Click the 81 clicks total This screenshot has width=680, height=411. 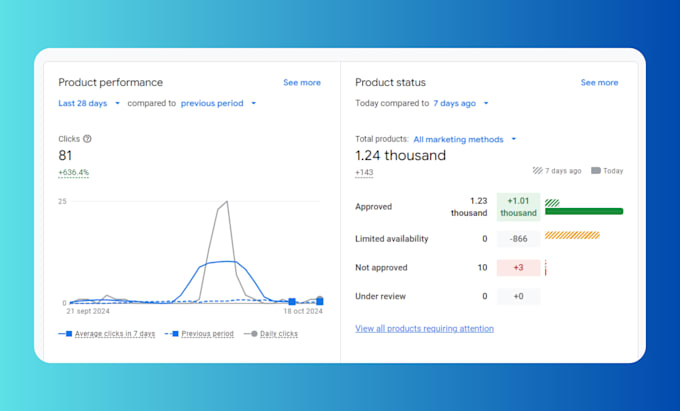65,155
